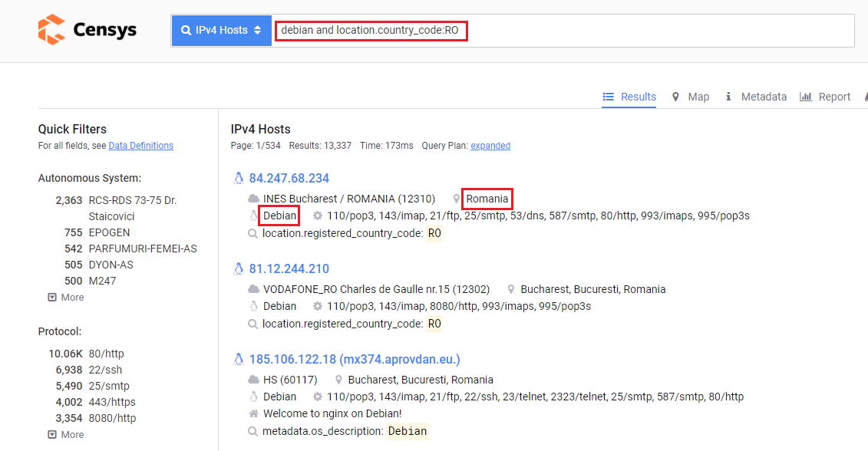Focus the search query input field
868x451 pixels.
[x=563, y=31]
